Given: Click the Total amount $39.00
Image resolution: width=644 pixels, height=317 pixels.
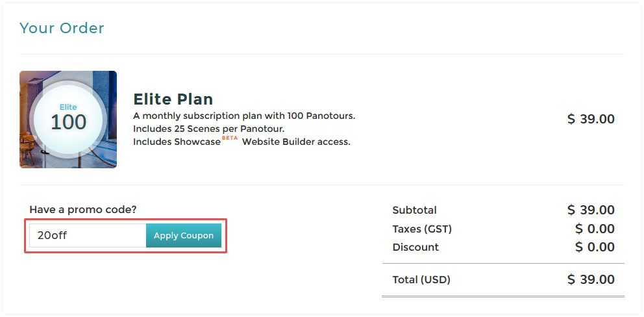Looking at the screenshot, I should 591,279.
